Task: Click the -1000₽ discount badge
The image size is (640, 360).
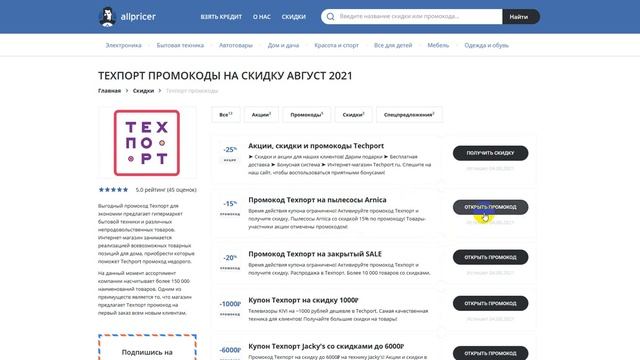Action: click(x=230, y=304)
